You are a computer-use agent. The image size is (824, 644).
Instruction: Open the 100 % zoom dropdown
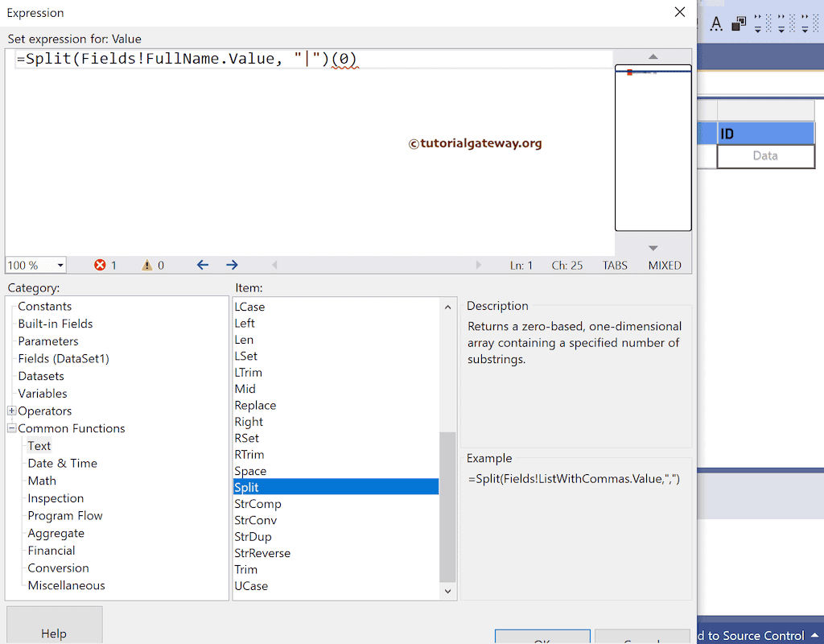pyautogui.click(x=60, y=266)
